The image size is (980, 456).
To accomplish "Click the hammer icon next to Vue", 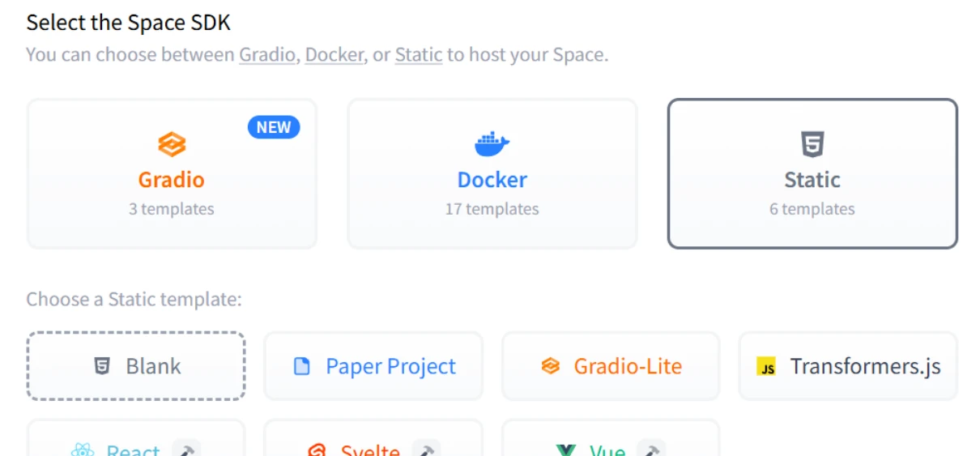I will point(650,450).
